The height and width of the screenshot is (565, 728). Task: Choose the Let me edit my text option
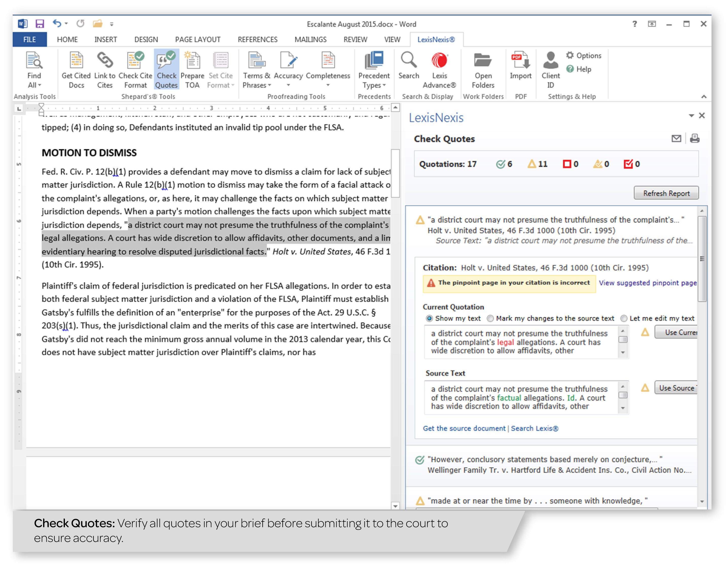point(624,318)
